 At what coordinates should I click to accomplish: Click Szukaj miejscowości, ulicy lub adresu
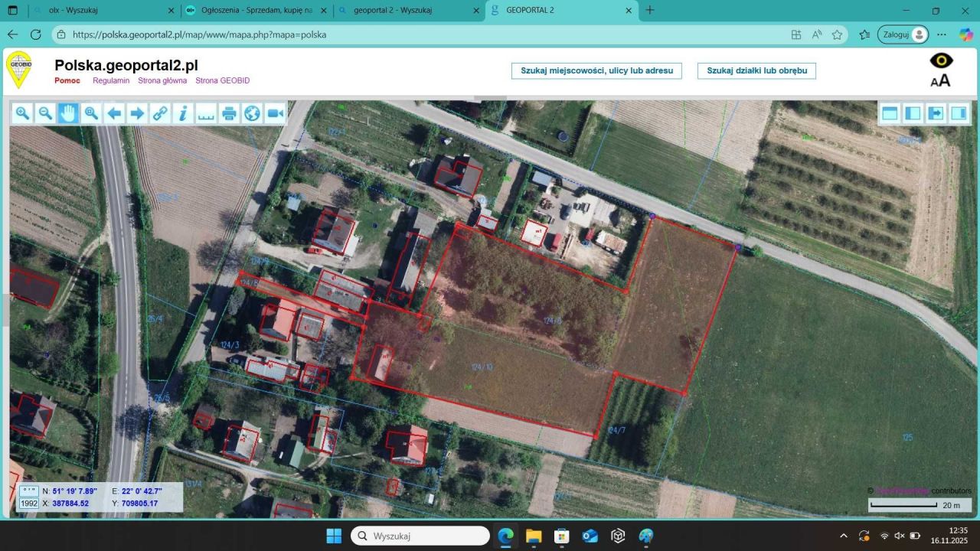coord(597,70)
